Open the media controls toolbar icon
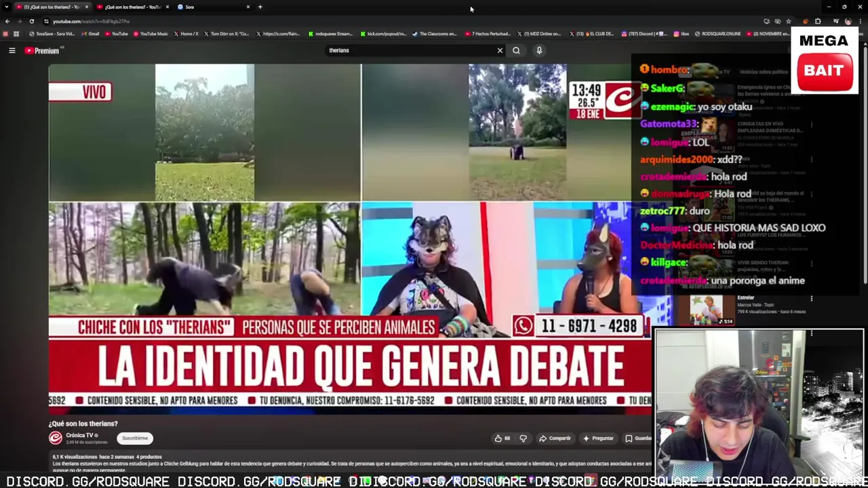This screenshot has height=488, width=868. pos(836,21)
